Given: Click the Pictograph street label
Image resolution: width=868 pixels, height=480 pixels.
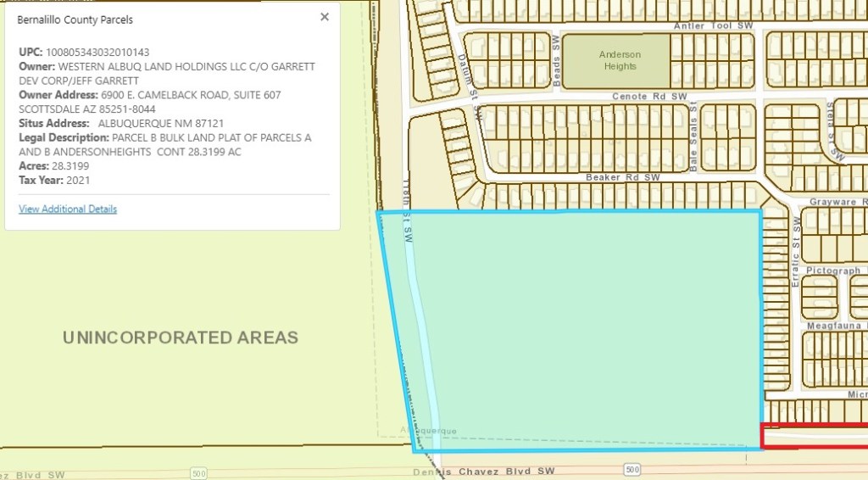Looking at the screenshot, I should [832, 271].
